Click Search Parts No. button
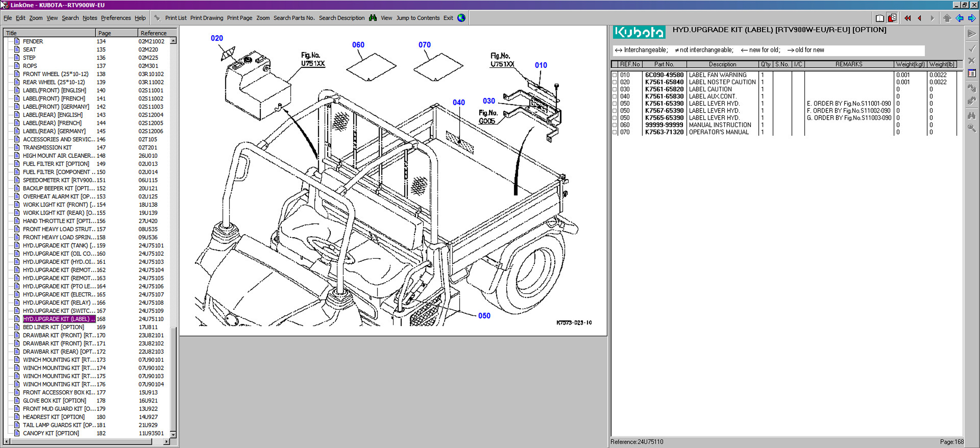The height and width of the screenshot is (448, 980). click(294, 18)
